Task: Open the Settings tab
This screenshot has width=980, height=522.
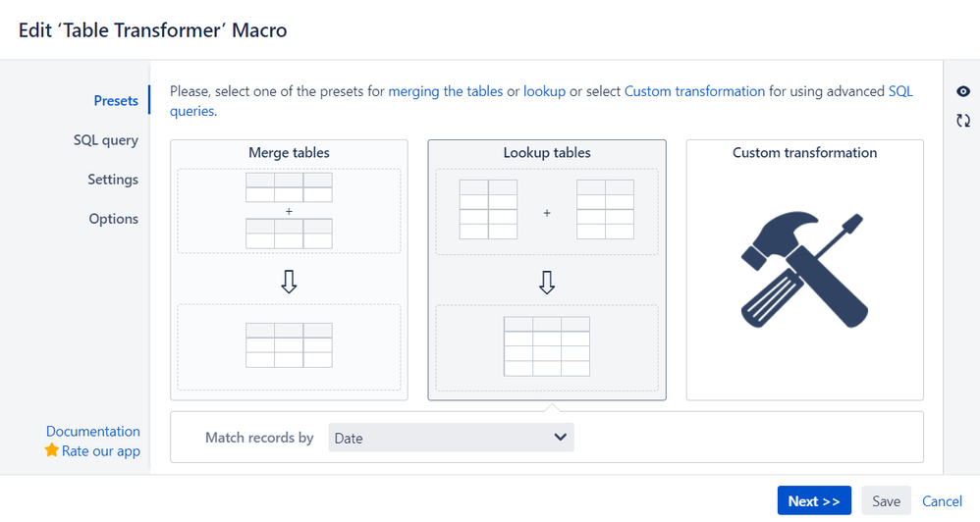Action: (x=113, y=180)
